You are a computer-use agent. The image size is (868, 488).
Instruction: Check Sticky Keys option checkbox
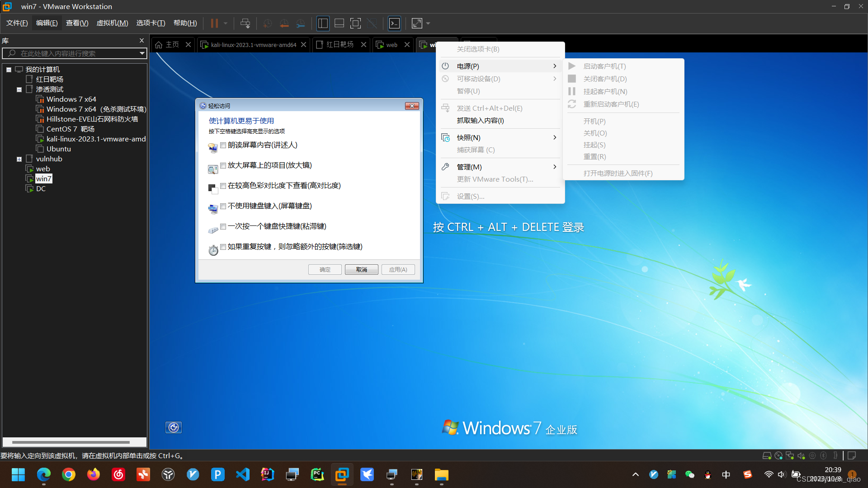click(x=223, y=226)
